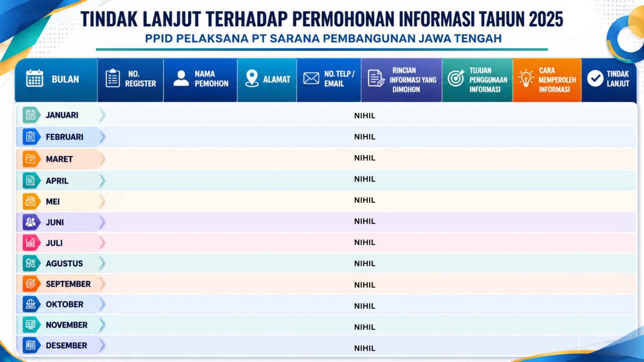Screen dimensions: 644x362
Task: Select the TINDAK LANJUT column header text
Action: pyautogui.click(x=618, y=79)
